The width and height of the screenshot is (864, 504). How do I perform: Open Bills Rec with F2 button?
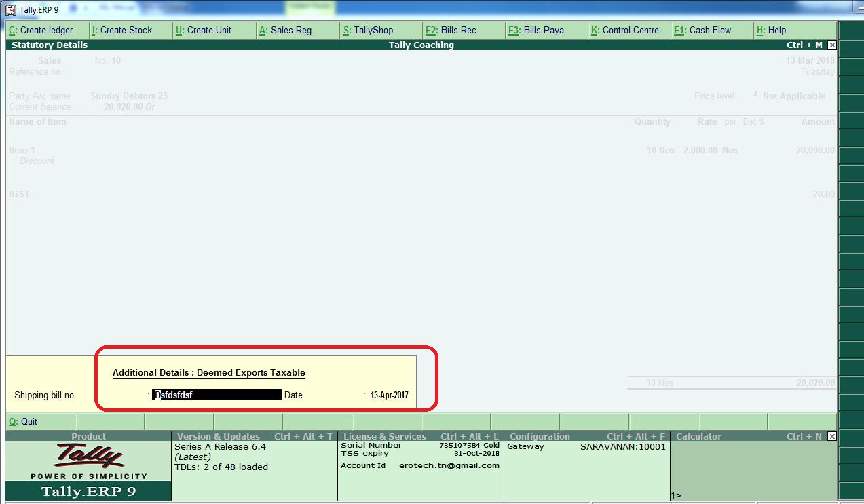pos(462,31)
